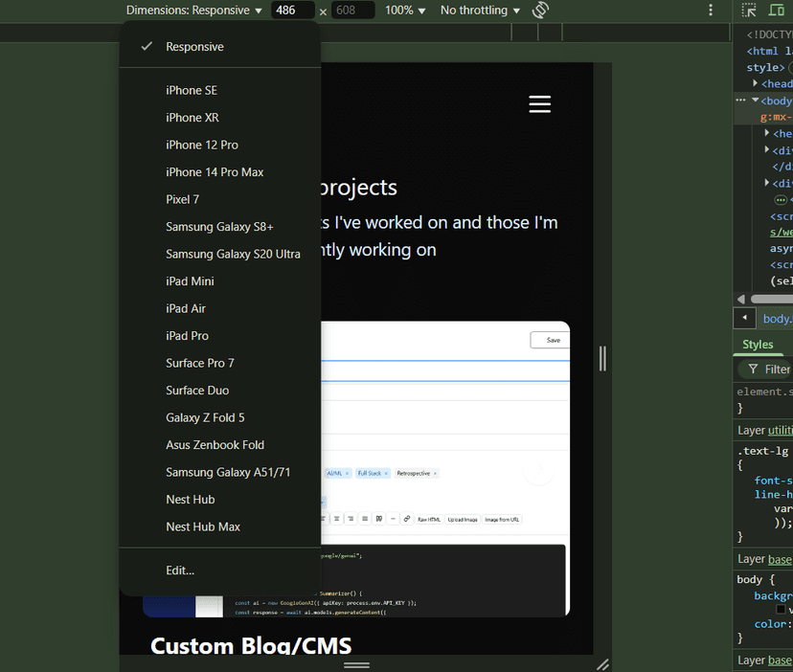Click the body breadcrumb in DevTools
Screen dimensions: 793x672
[x=778, y=319]
